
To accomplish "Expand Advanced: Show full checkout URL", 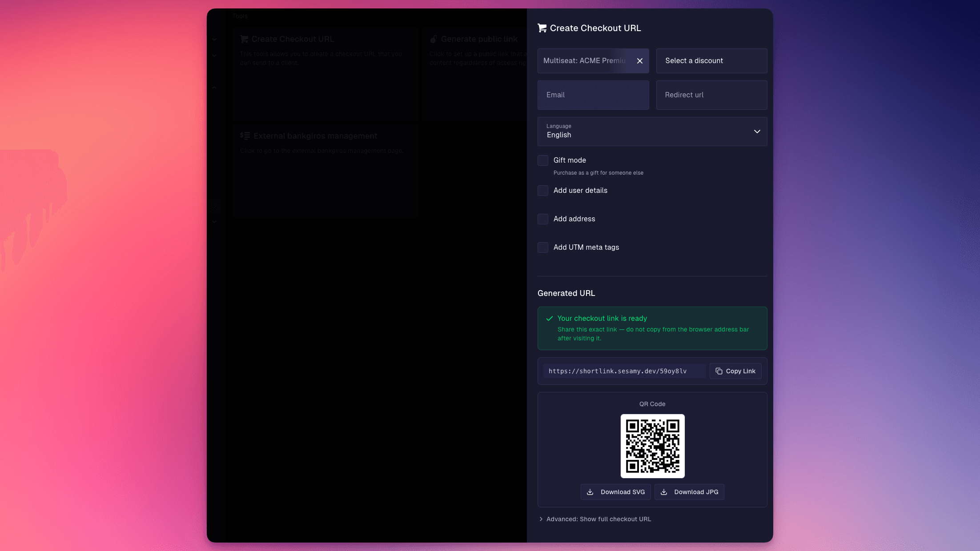I will (x=594, y=519).
